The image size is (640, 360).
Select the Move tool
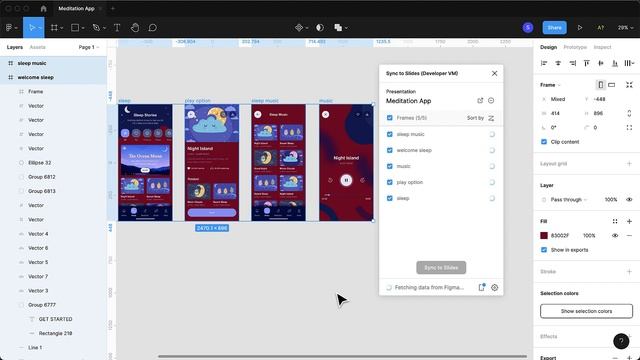point(31,28)
